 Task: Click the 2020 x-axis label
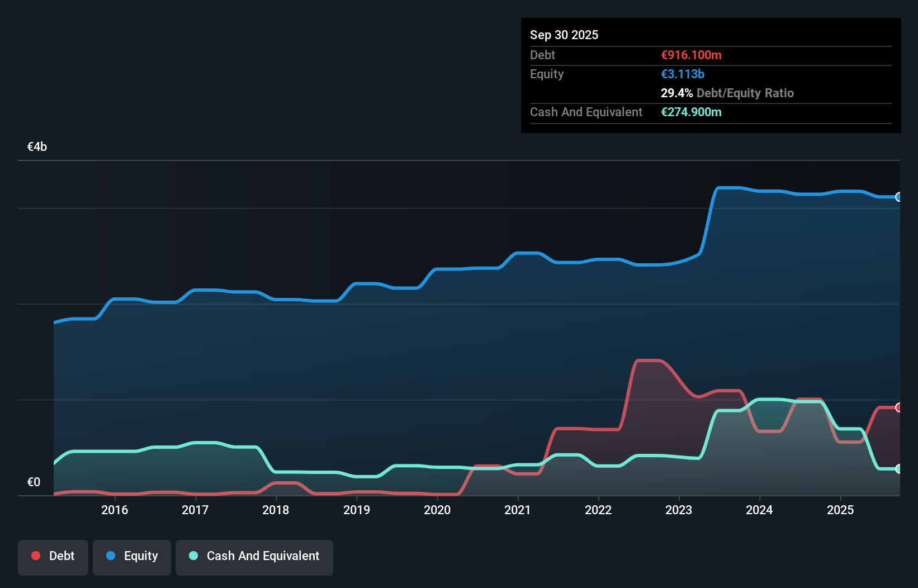[x=437, y=510]
